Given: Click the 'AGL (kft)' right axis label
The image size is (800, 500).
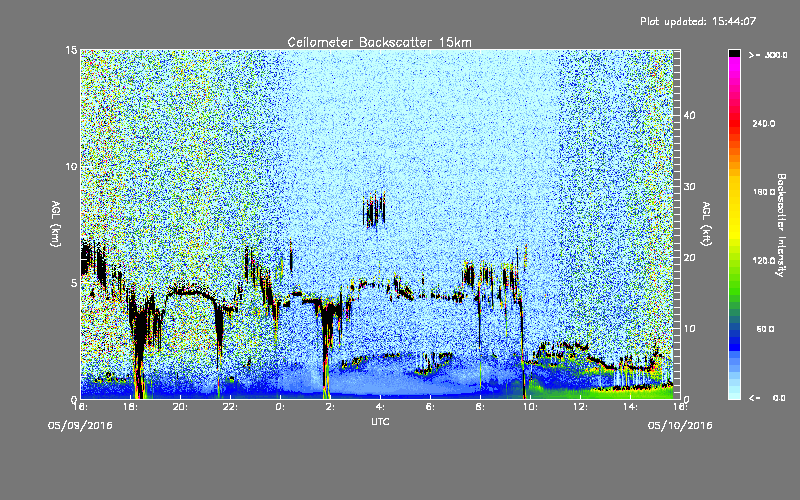Looking at the screenshot, I should 706,223.
